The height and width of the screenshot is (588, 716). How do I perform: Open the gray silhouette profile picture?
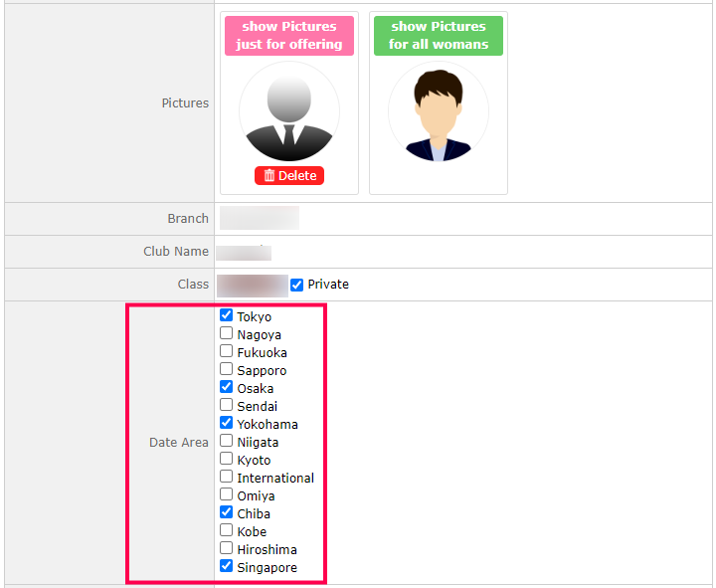point(289,112)
